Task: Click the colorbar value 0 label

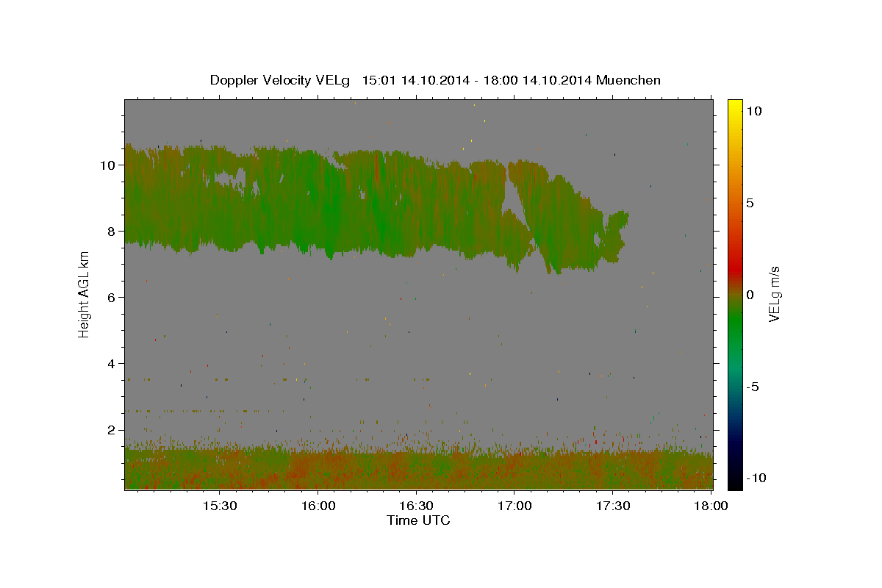Action: point(751,295)
